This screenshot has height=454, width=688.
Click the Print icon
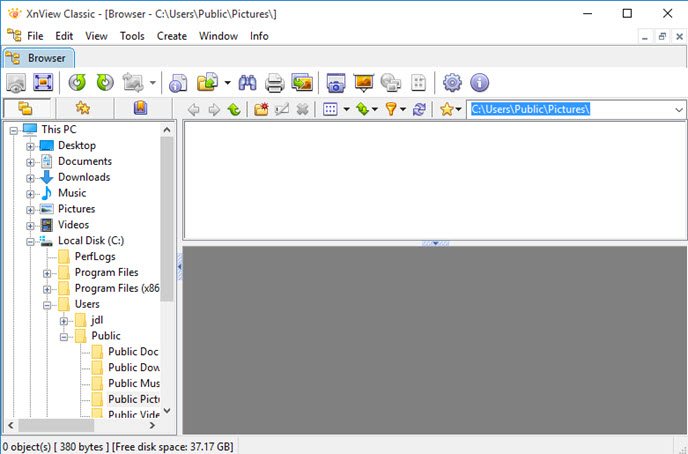[275, 82]
